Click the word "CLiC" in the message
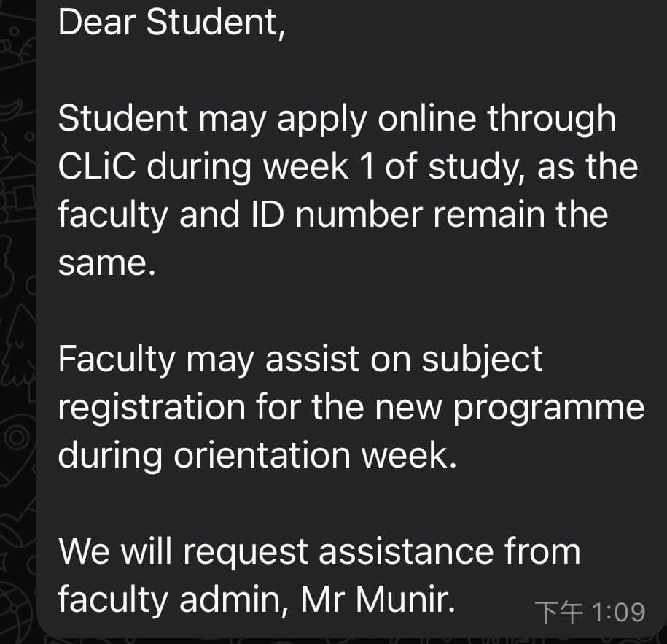The height and width of the screenshot is (644, 667). point(101,166)
